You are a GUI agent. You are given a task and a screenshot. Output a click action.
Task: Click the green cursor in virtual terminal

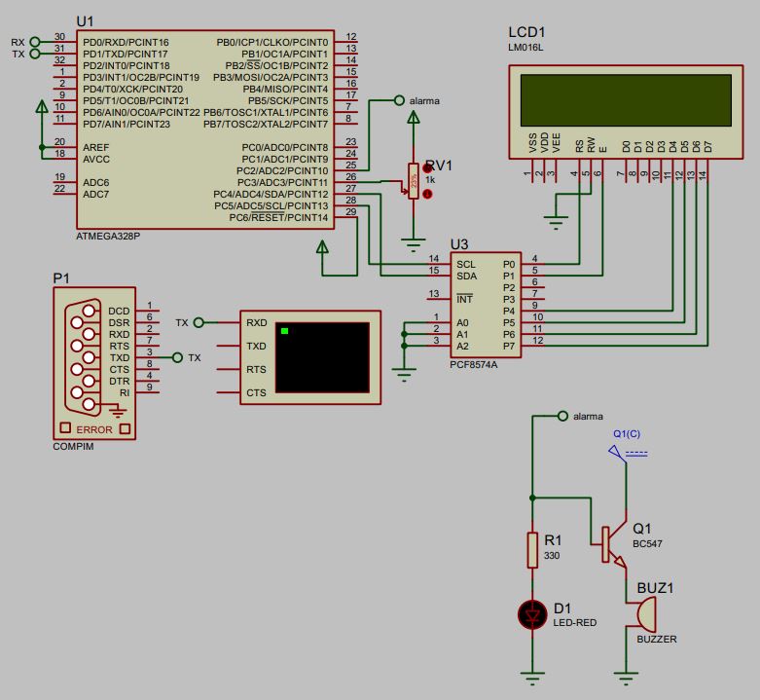[284, 331]
